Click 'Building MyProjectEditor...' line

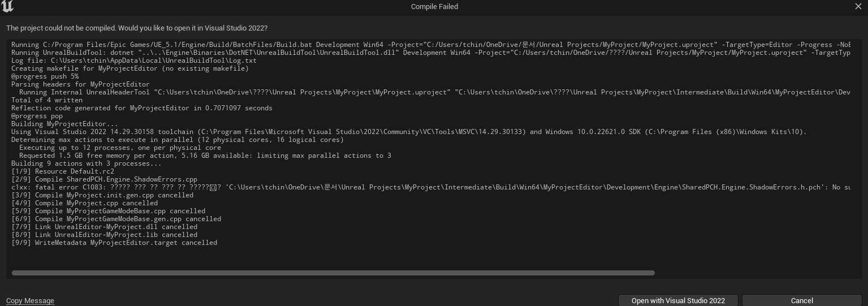tap(65, 124)
